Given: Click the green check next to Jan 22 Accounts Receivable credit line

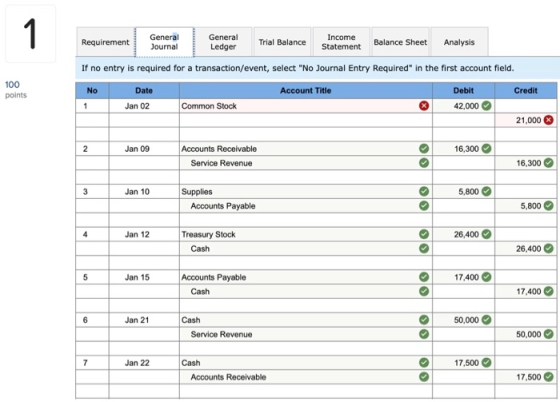Looking at the screenshot, I should click(x=424, y=377).
